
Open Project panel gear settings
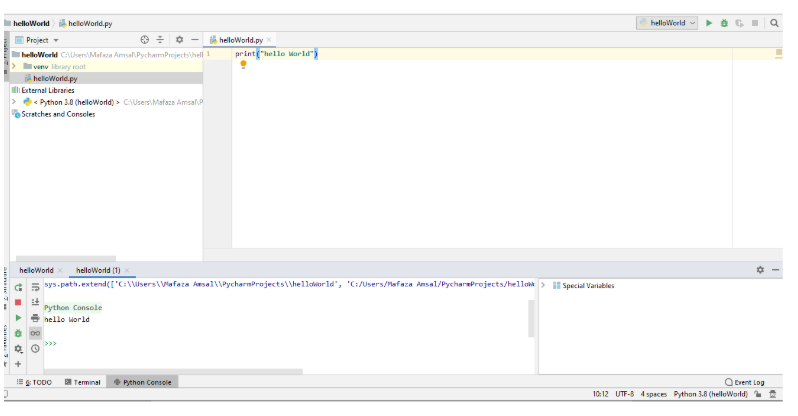coord(179,40)
